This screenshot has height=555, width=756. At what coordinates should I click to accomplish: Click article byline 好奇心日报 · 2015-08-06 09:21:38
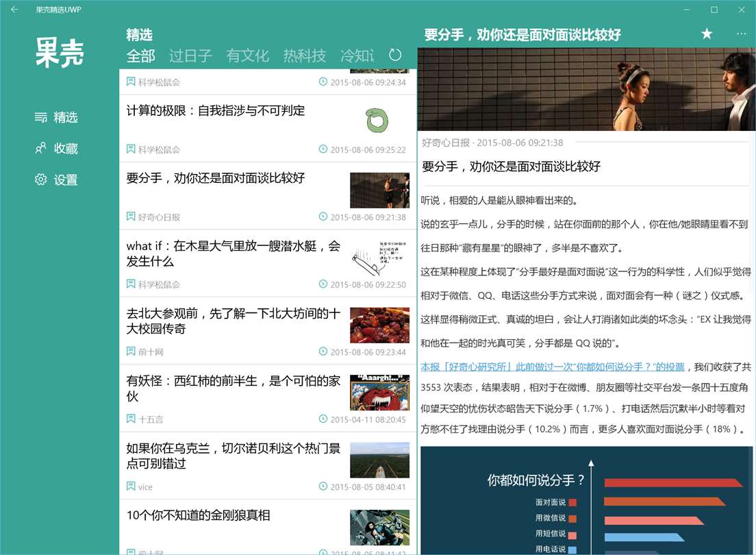[492, 143]
